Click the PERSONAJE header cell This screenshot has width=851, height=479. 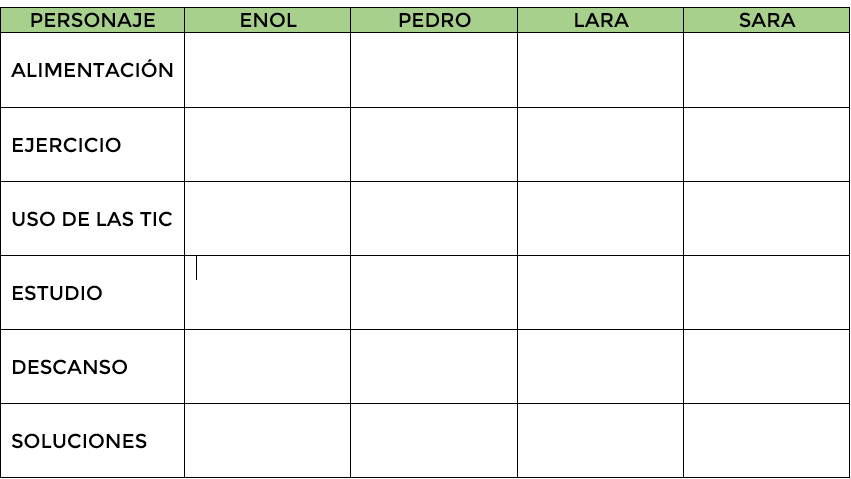point(93,20)
